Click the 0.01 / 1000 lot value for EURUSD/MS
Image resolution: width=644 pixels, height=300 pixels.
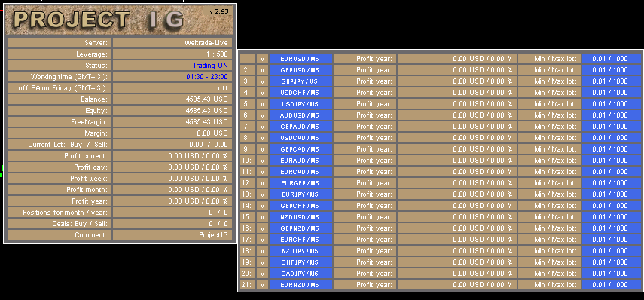[611, 59]
